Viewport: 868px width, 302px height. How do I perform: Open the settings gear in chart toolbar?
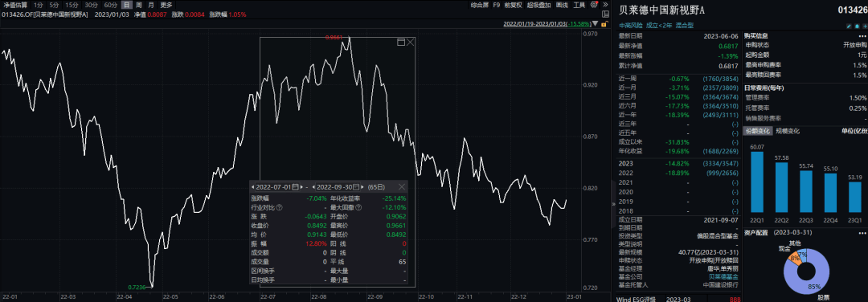594,5
